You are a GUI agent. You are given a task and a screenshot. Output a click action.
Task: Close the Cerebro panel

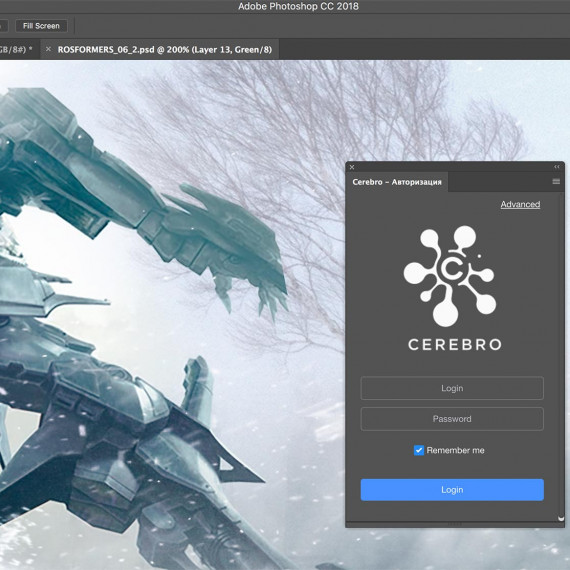click(x=352, y=167)
